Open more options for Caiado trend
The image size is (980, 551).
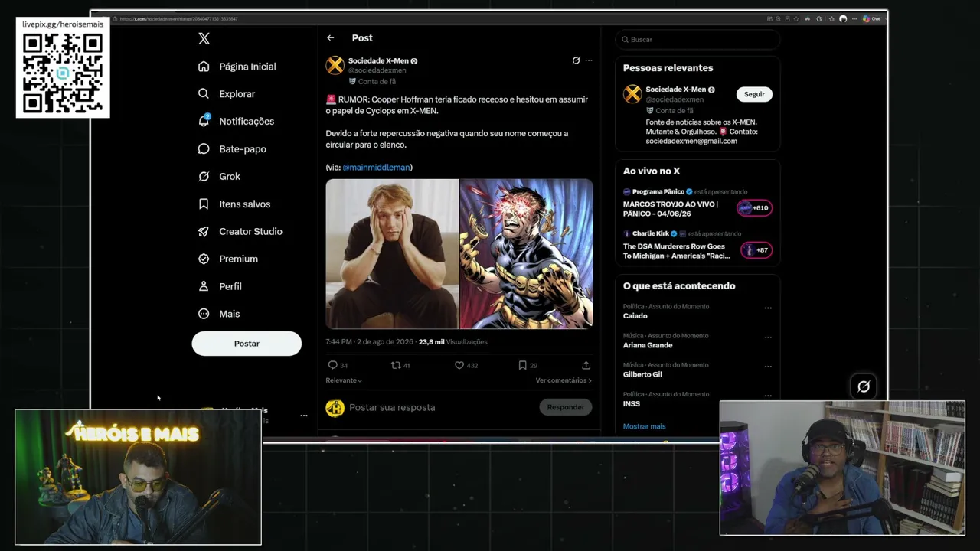768,308
